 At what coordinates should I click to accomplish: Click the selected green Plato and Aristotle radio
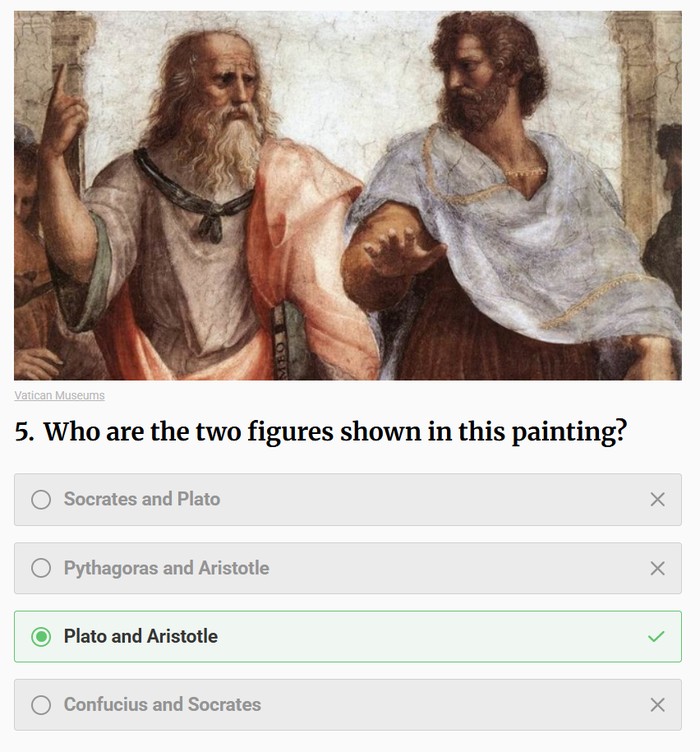41,636
